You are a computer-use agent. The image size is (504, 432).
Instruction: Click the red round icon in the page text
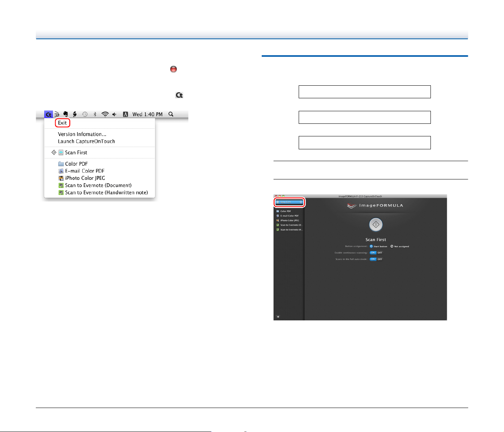173,69
